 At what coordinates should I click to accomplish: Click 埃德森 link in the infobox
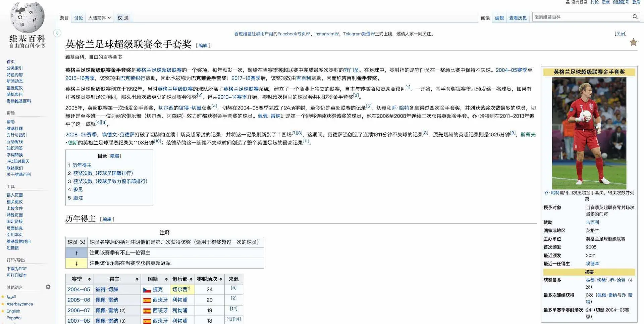[x=592, y=264]
